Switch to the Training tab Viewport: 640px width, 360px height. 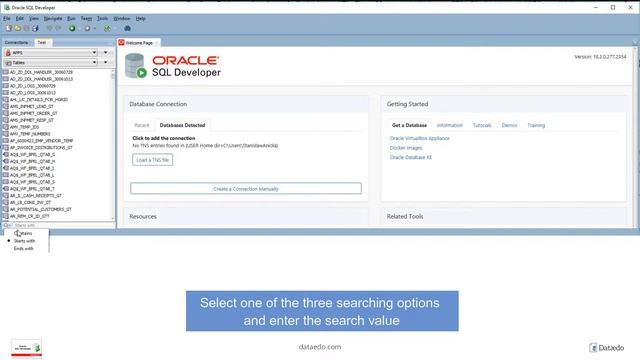coord(536,125)
